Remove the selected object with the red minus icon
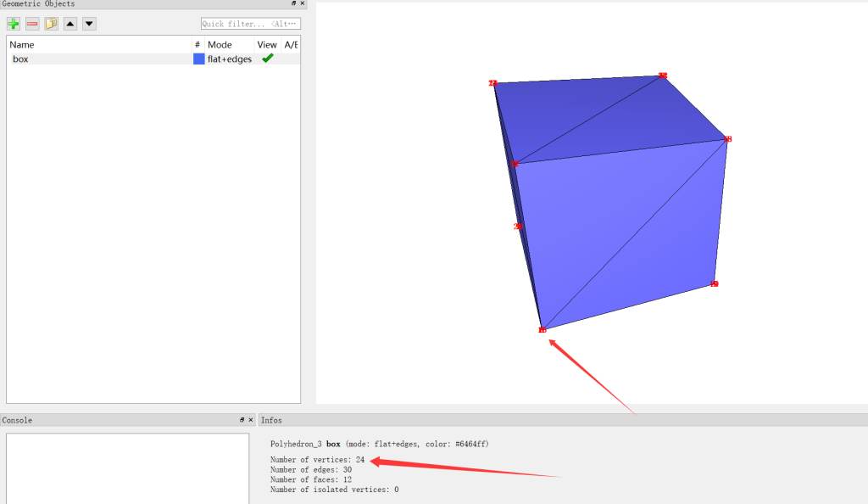This screenshot has width=868, height=504. 32,24
